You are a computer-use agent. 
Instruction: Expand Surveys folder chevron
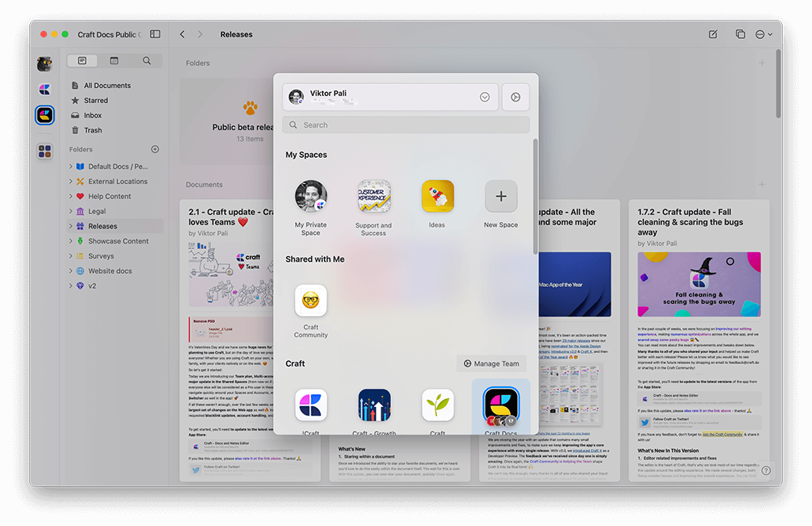tap(71, 256)
